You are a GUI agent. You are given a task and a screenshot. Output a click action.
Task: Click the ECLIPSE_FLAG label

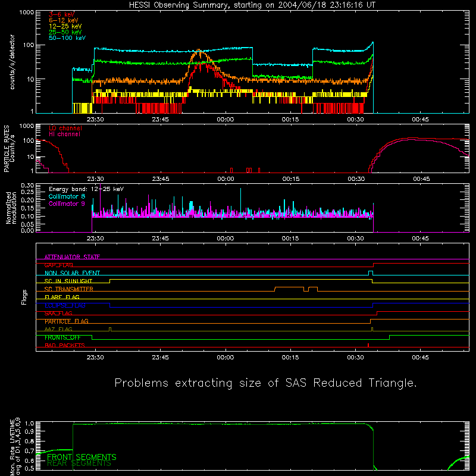pos(65,305)
